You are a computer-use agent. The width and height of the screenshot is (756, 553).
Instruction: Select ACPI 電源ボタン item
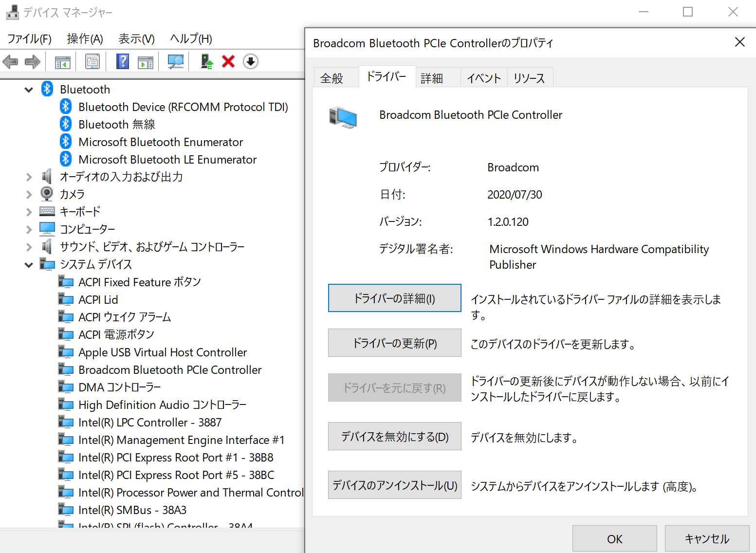(116, 334)
